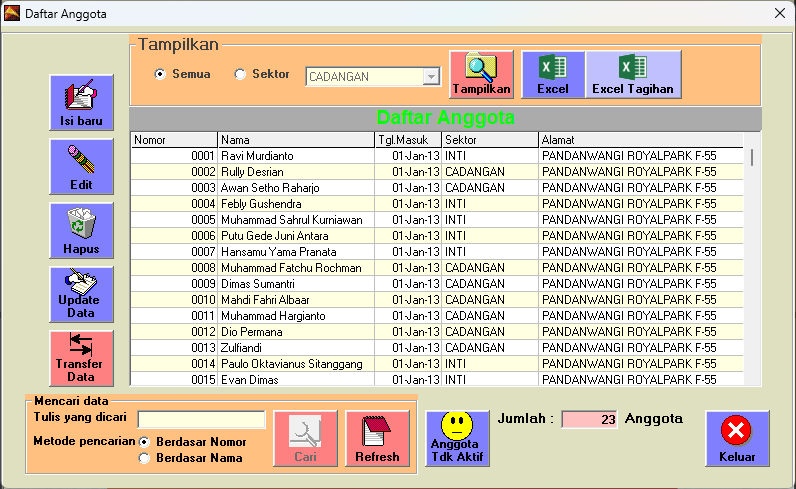Select the row for Evan Dimas

point(437,379)
